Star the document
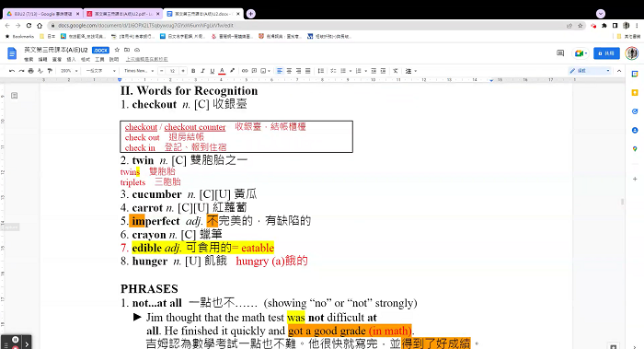The width and height of the screenshot is (644, 349). (117, 50)
